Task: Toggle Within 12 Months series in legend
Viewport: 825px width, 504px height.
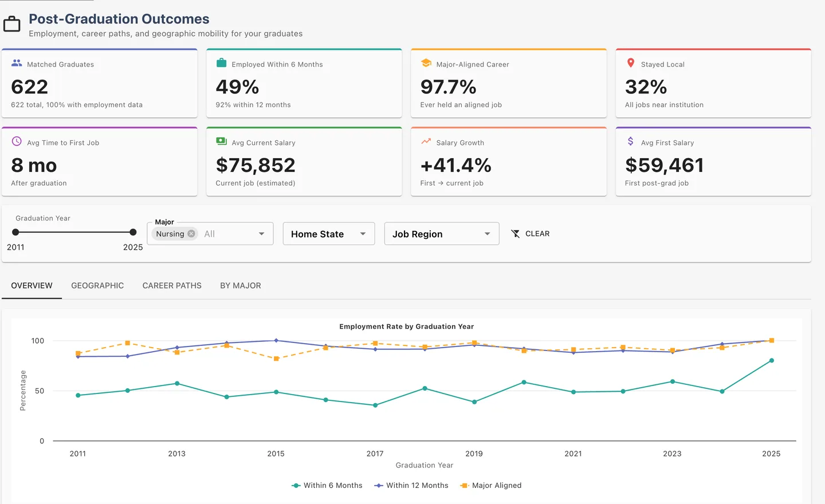Action: point(411,486)
